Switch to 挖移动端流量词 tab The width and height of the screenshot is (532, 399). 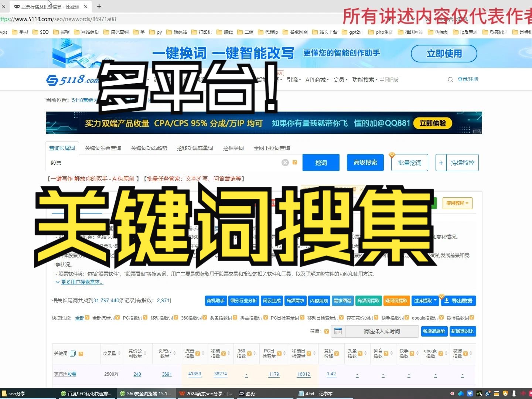pos(195,148)
